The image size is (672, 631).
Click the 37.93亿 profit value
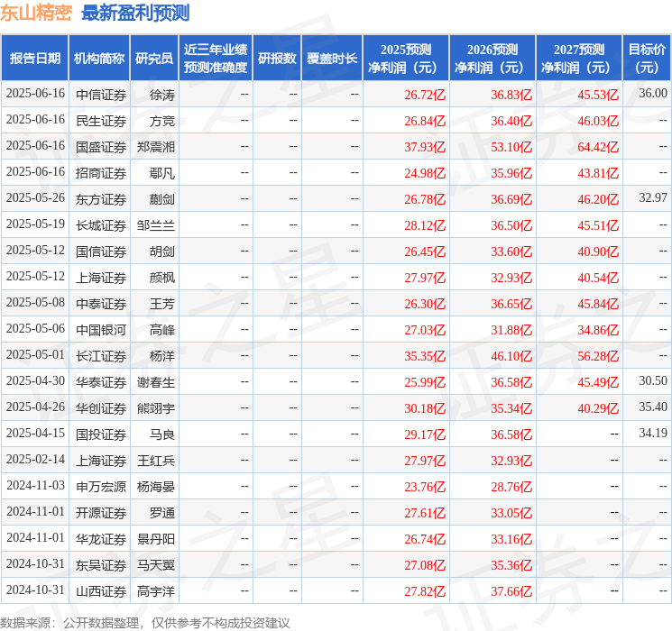(x=425, y=147)
